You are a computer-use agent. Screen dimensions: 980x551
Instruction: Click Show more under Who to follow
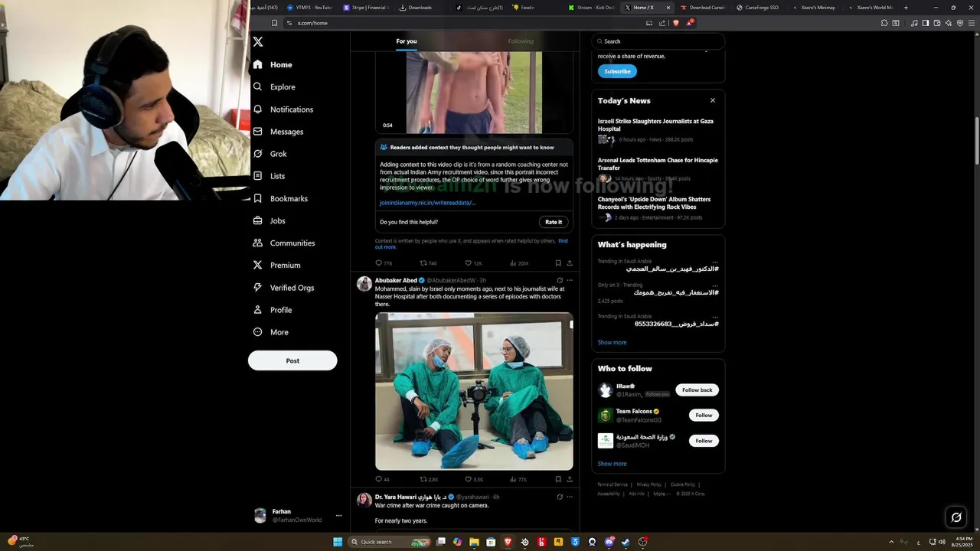pyautogui.click(x=612, y=464)
